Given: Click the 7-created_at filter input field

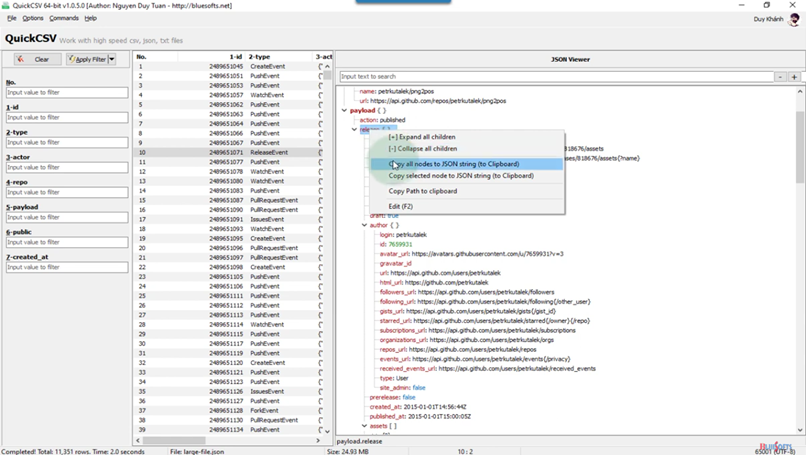Looking at the screenshot, I should point(67,267).
